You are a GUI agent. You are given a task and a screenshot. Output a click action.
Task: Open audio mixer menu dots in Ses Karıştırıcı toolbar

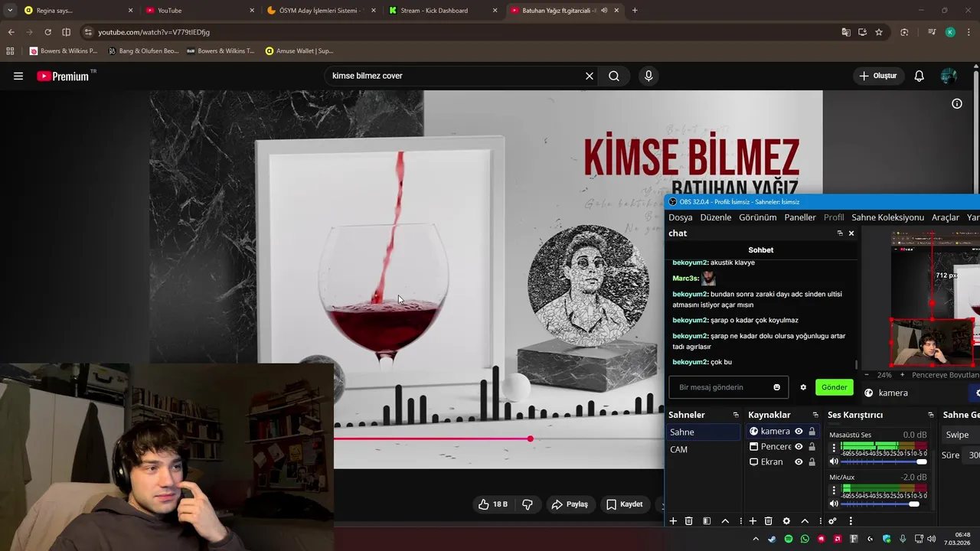851,521
